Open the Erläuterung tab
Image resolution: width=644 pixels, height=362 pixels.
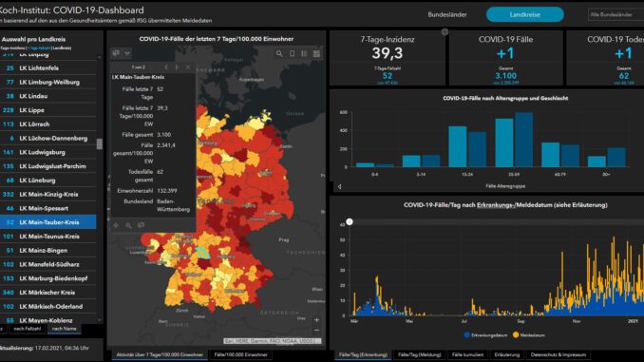[507, 354]
